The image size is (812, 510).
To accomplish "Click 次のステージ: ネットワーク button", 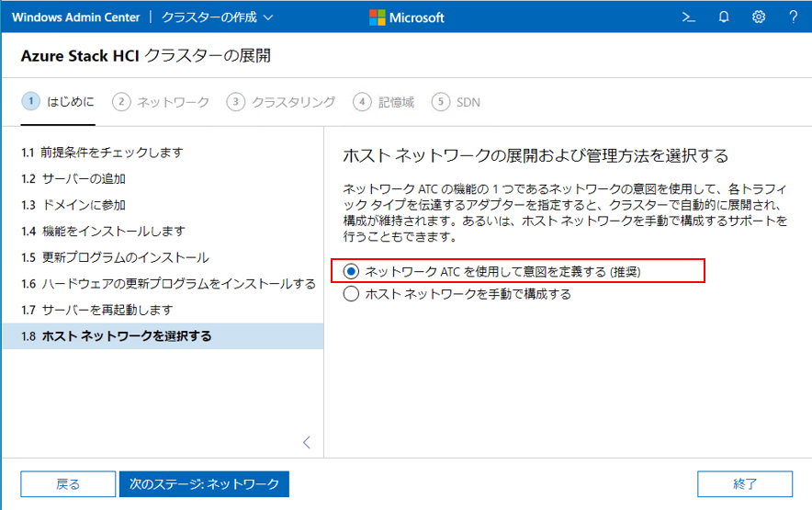I will click(204, 484).
